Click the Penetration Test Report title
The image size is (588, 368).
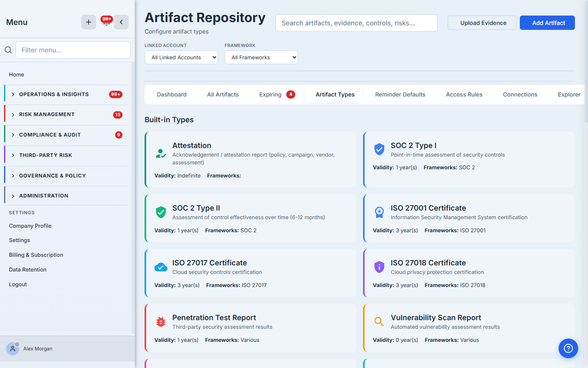[214, 318]
